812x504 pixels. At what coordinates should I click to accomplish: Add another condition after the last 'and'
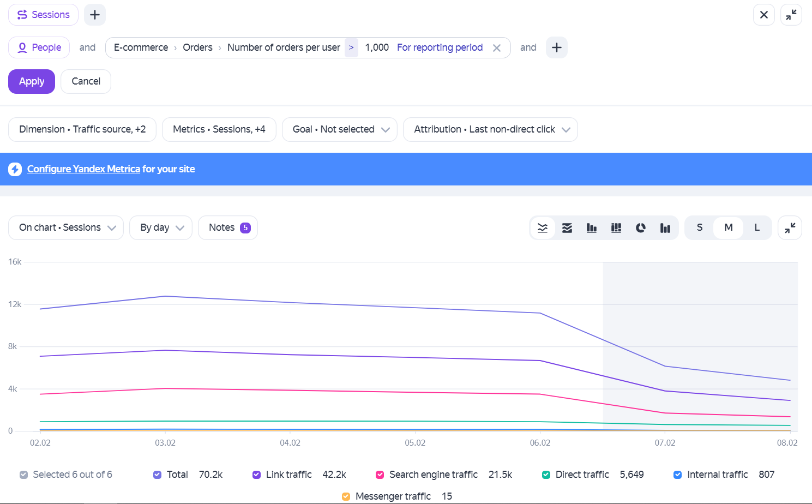pos(557,47)
